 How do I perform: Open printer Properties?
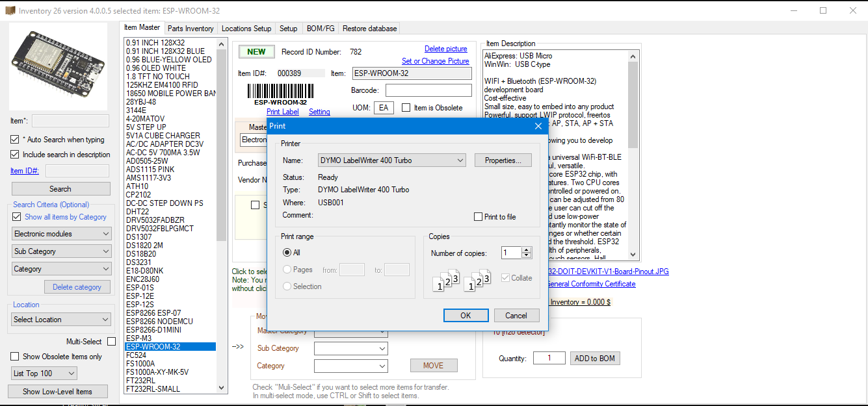[503, 160]
